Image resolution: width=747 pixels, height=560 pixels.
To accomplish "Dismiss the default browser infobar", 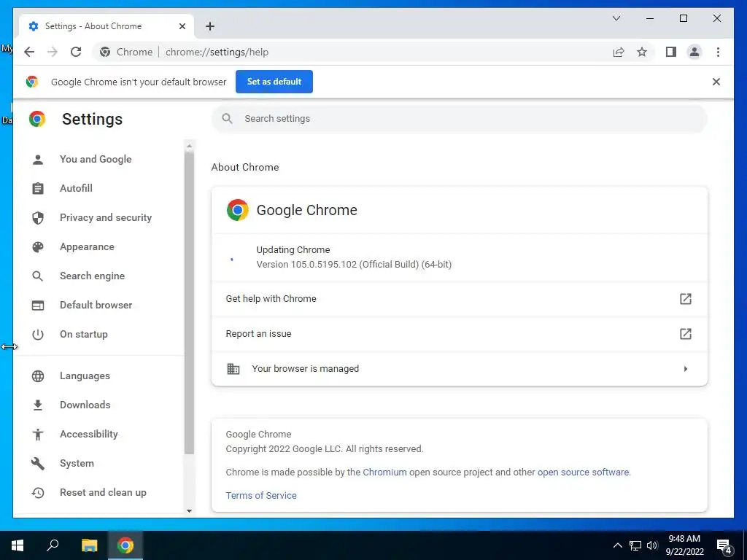I will [x=716, y=82].
